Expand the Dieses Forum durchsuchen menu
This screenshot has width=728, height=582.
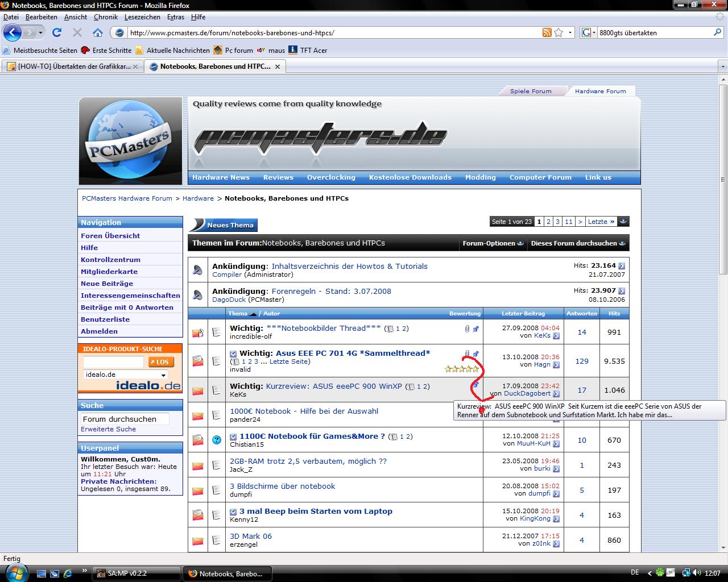[577, 243]
